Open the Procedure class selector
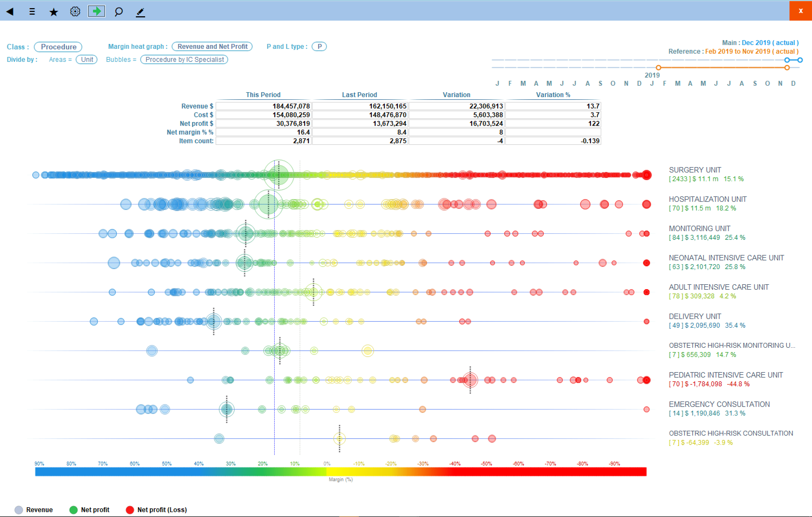Image resolution: width=812 pixels, height=517 pixels. click(58, 47)
